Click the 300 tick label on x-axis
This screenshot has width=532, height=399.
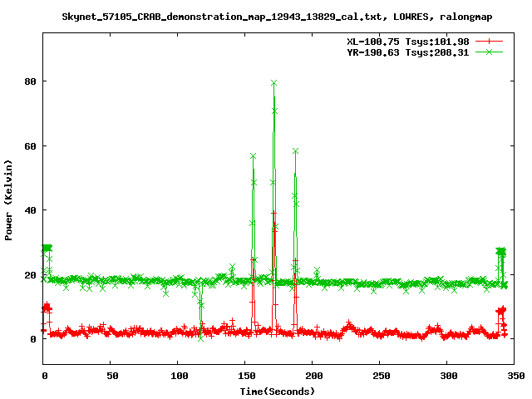447,376
